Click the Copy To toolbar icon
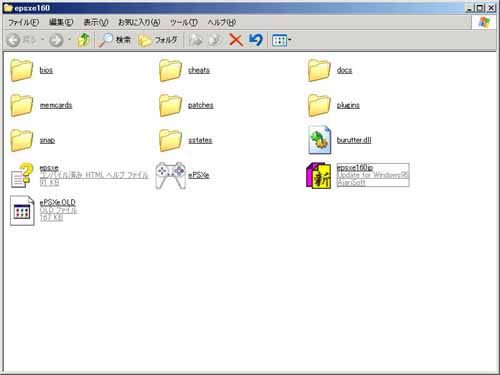 (215, 40)
